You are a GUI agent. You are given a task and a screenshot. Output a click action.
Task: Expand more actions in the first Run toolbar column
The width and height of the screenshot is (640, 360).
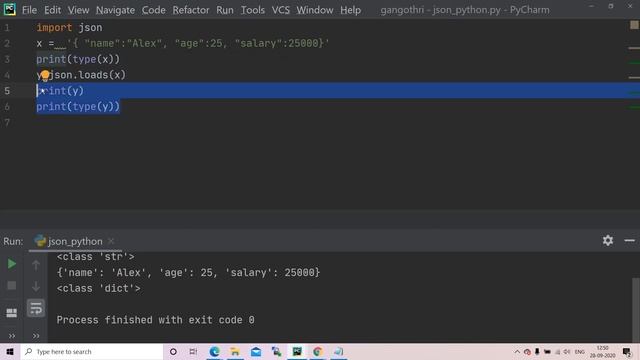click(x=12, y=336)
